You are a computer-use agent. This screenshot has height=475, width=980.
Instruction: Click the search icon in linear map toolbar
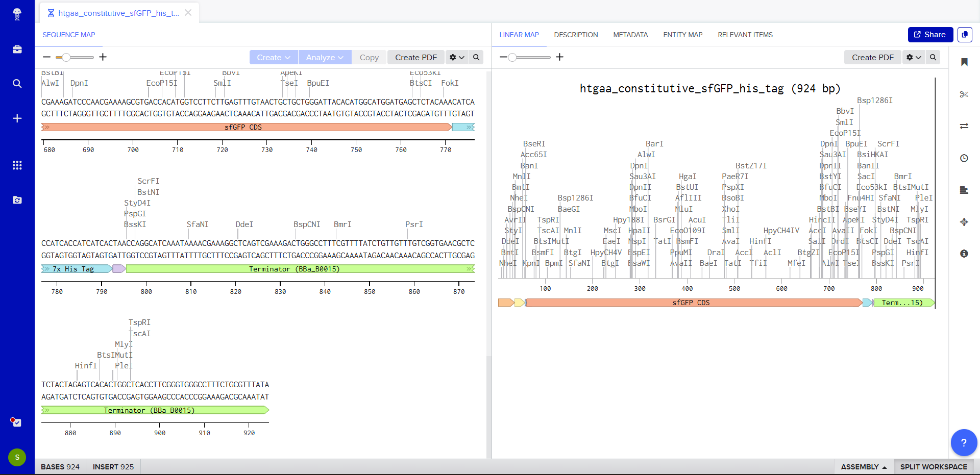[933, 57]
